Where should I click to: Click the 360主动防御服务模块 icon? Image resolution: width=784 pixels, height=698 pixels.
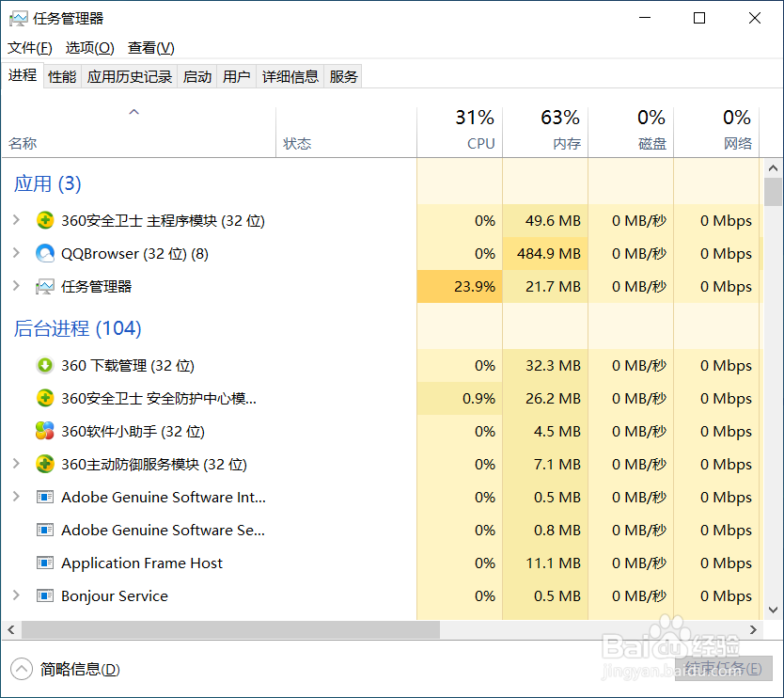pyautogui.click(x=45, y=465)
